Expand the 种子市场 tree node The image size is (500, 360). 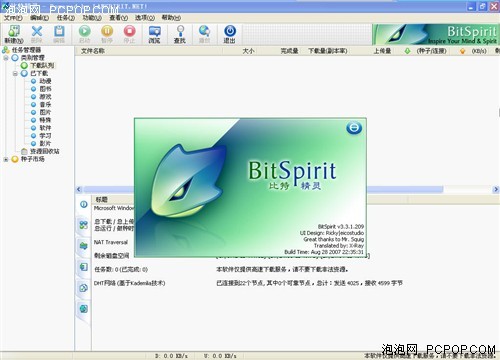pyautogui.click(x=6, y=159)
